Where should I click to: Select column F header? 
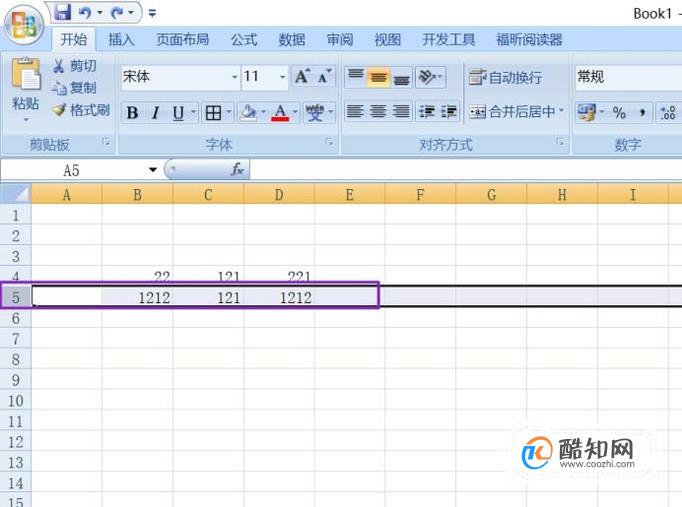[420, 194]
